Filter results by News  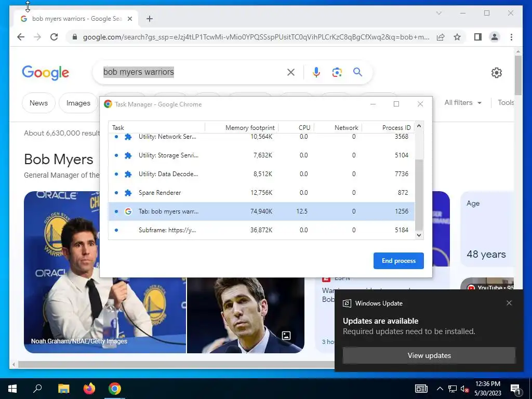point(38,103)
